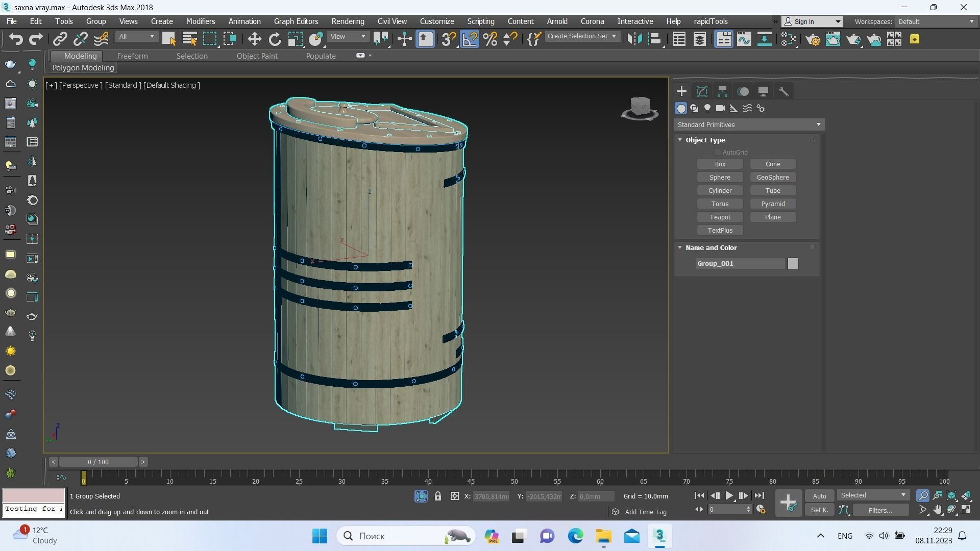Switch to the Freeform ribbon tab
The image size is (980, 551).
click(132, 56)
